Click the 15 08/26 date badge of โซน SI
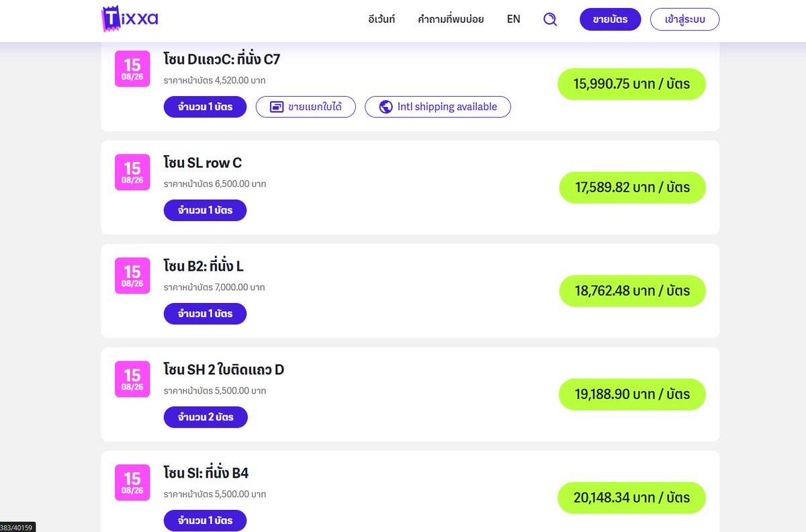This screenshot has width=806, height=532. point(132,482)
